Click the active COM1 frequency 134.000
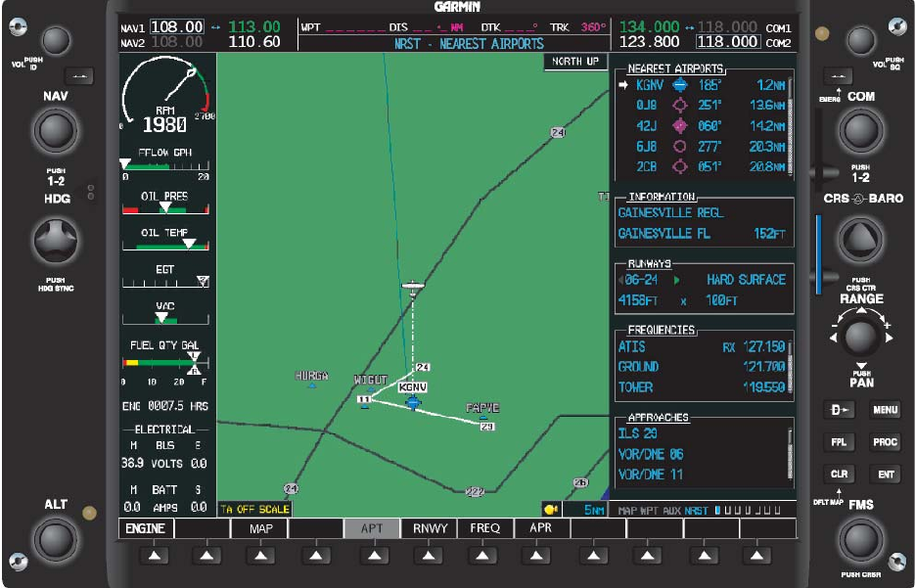 [649, 26]
